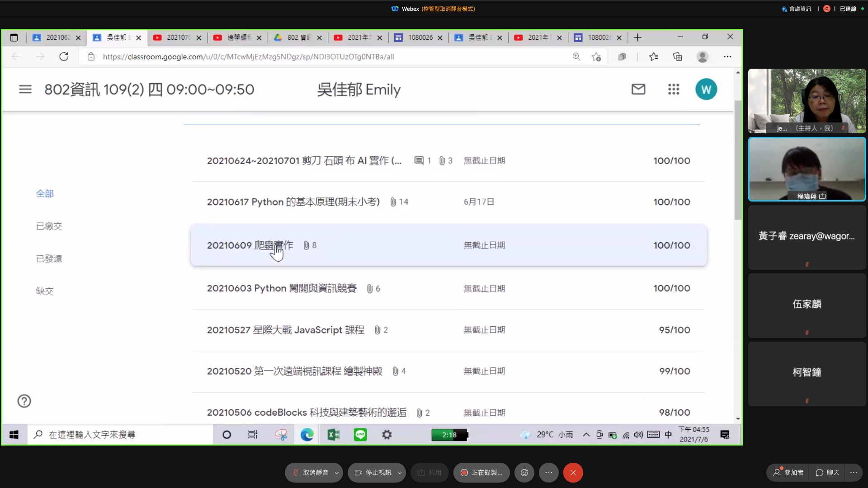Expand video options arrow beside 停止視訊
Viewport: 868px width, 488px height.
(x=400, y=473)
